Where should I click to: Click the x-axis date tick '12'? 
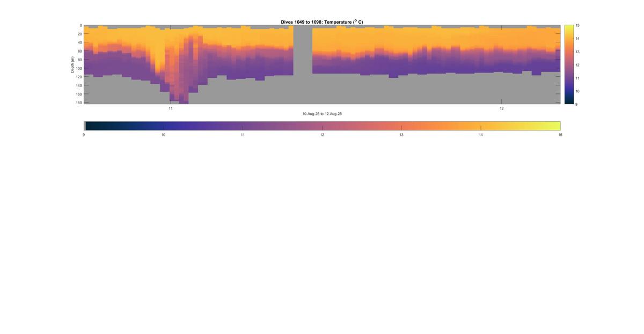coord(502,108)
